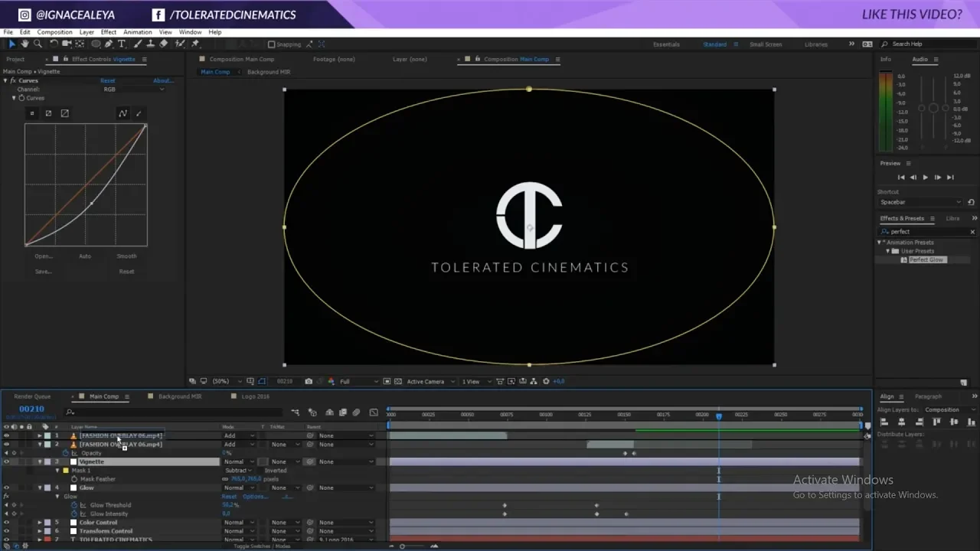Image resolution: width=980 pixels, height=551 pixels.
Task: Open the 1 View dropdown
Action: coord(475,381)
